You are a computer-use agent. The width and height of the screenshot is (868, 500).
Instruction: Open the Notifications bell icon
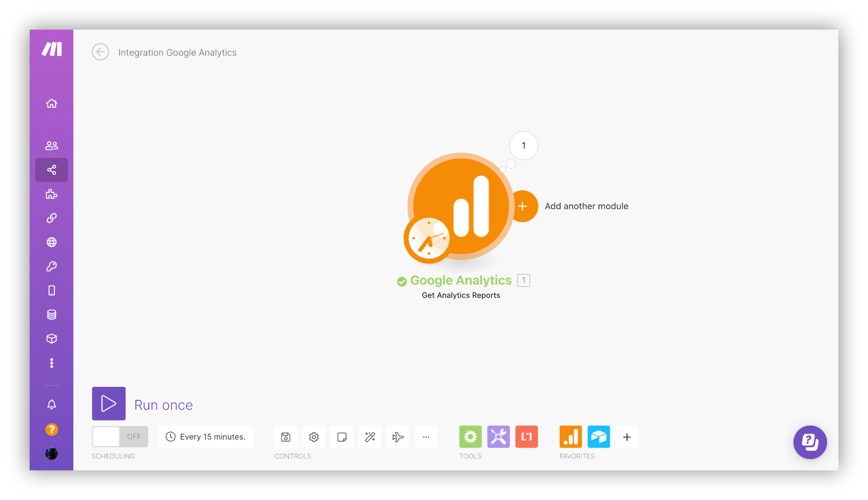52,405
